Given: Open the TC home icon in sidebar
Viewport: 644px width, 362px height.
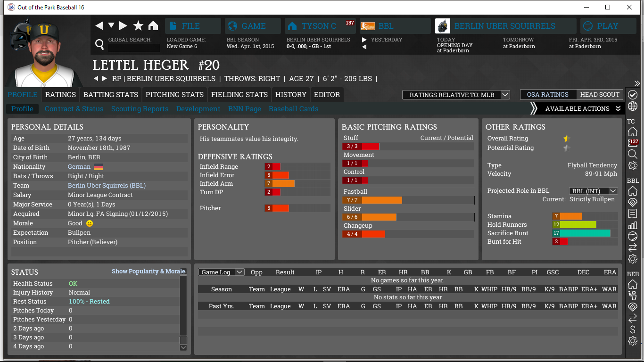Looking at the screenshot, I should (633, 132).
